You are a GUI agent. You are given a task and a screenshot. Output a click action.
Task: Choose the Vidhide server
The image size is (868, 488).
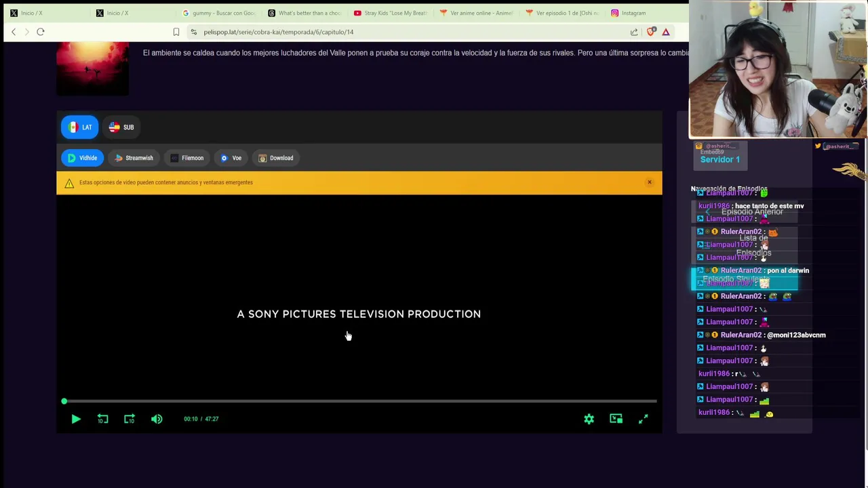point(82,158)
